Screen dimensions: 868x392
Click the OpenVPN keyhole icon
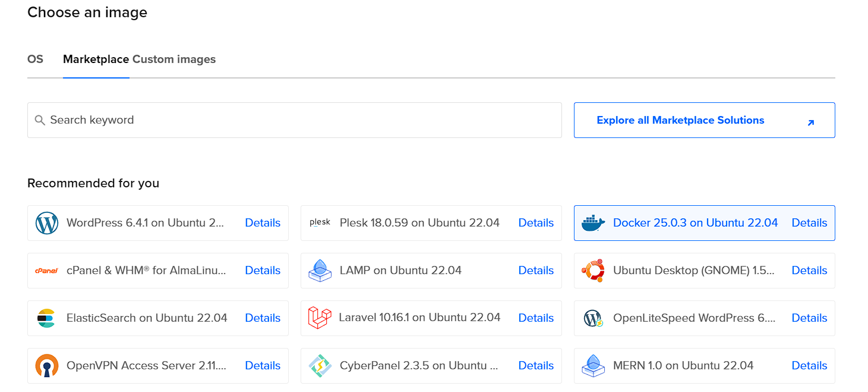[x=47, y=366]
